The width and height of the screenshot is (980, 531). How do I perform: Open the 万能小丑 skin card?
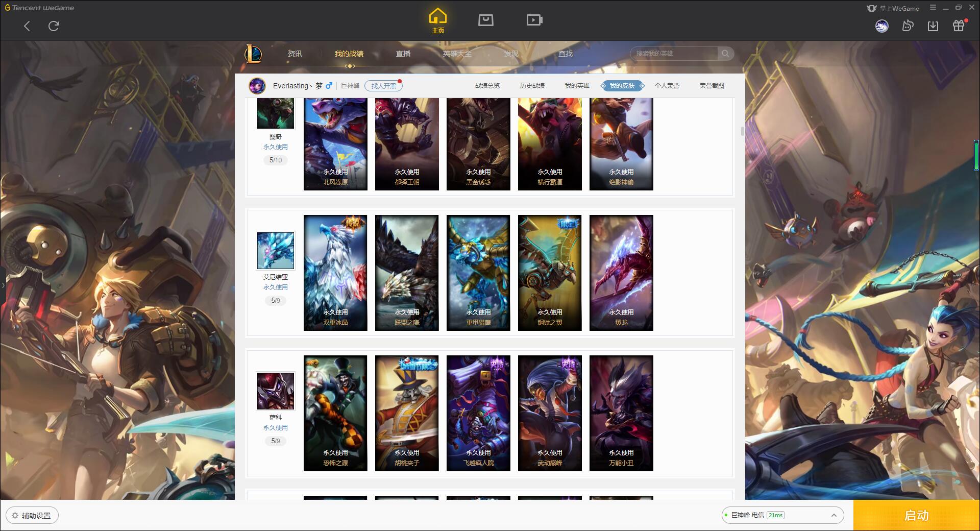click(621, 413)
